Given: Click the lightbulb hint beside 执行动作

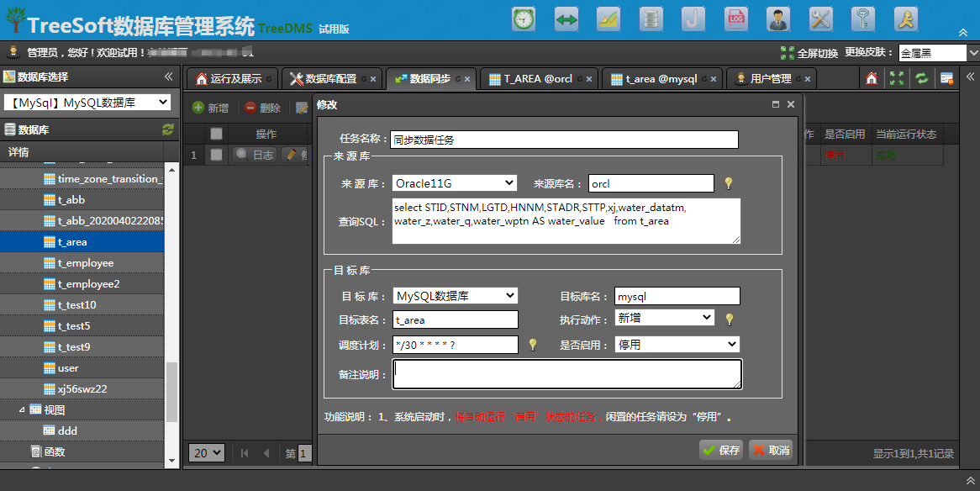Looking at the screenshot, I should 729,319.
